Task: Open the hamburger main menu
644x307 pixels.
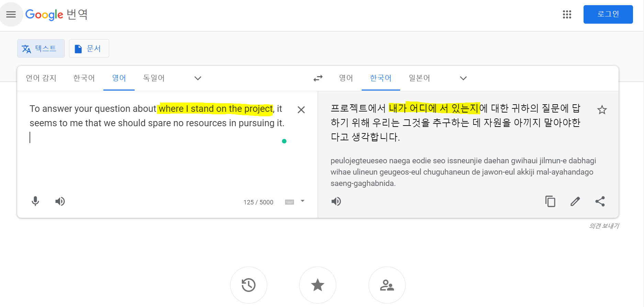Action: click(x=11, y=14)
